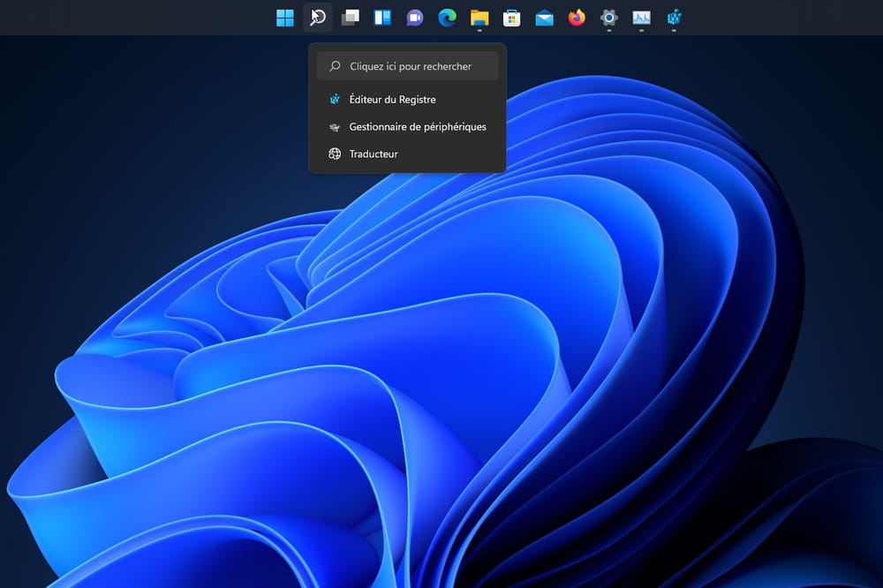This screenshot has height=588, width=883.
Task: Choose 'Traducteur' from the search suggestions
Action: point(408,154)
